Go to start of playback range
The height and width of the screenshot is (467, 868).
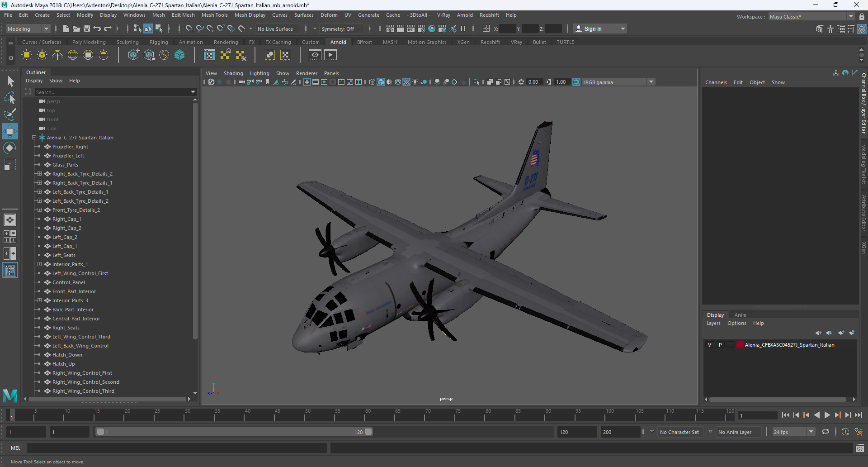pos(785,415)
